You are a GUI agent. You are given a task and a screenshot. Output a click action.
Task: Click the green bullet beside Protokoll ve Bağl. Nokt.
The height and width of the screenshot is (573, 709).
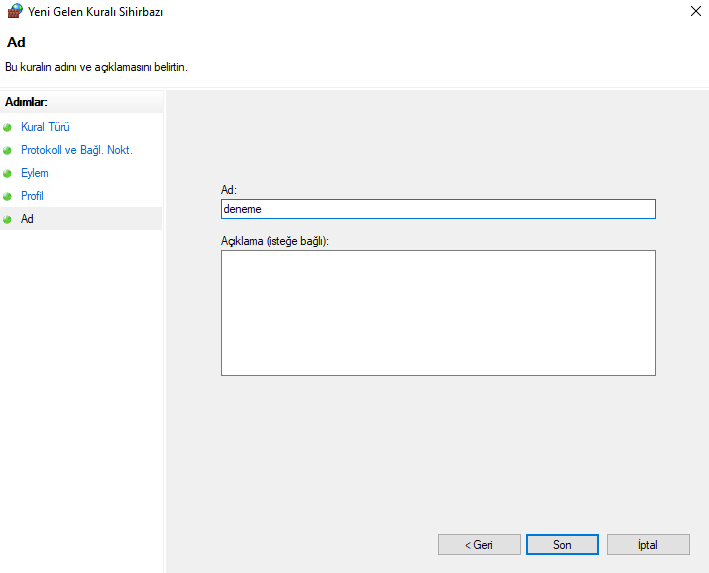point(7,151)
